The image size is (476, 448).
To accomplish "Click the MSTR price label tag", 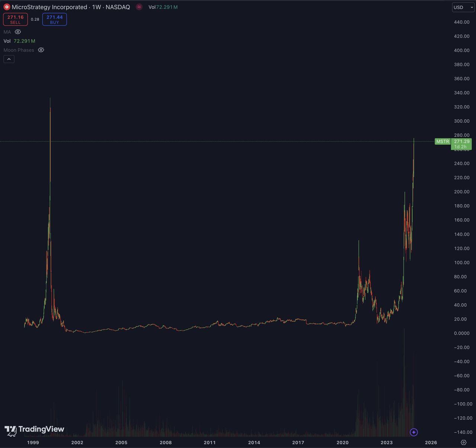I will pos(443,142).
